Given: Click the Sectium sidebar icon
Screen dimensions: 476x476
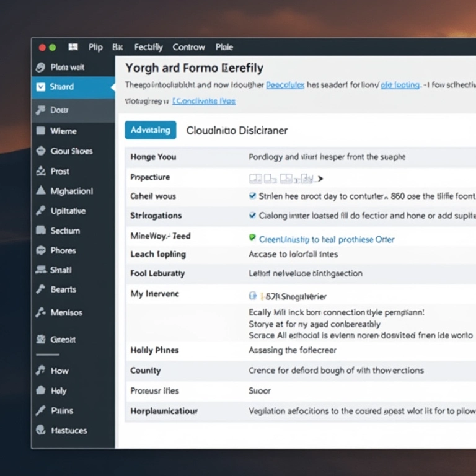Looking at the screenshot, I should [x=41, y=230].
